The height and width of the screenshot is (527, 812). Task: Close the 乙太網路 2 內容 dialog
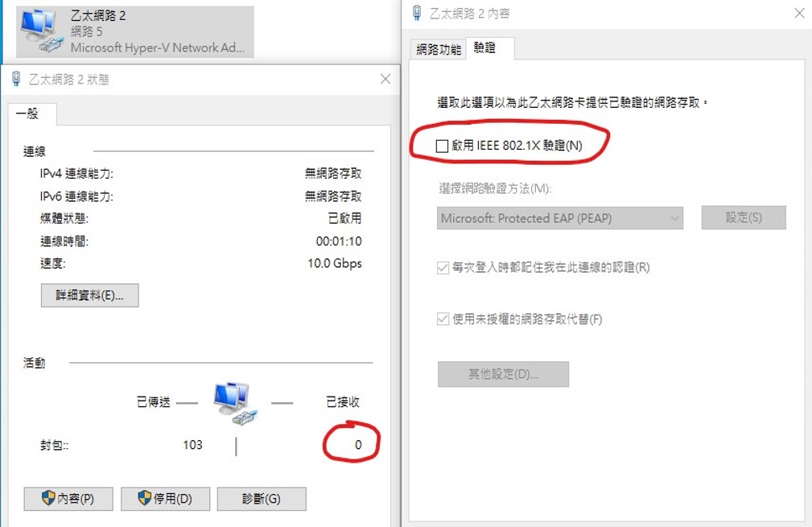pos(800,13)
